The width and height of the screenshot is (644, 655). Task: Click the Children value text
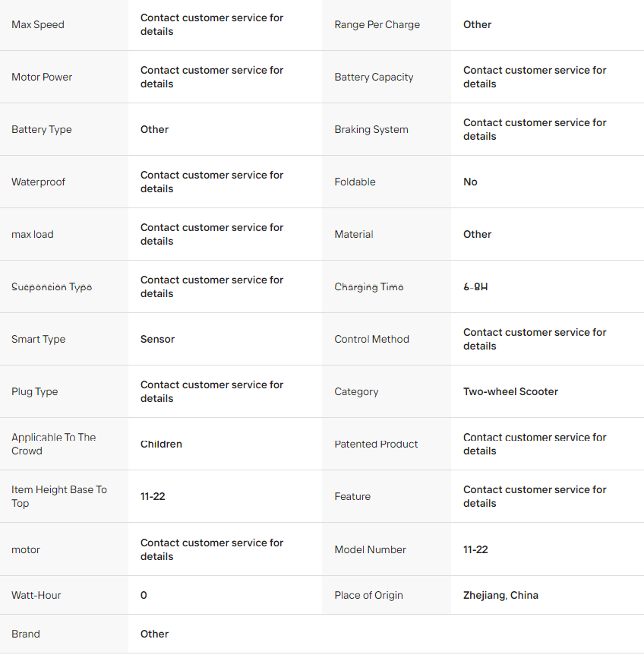161,444
